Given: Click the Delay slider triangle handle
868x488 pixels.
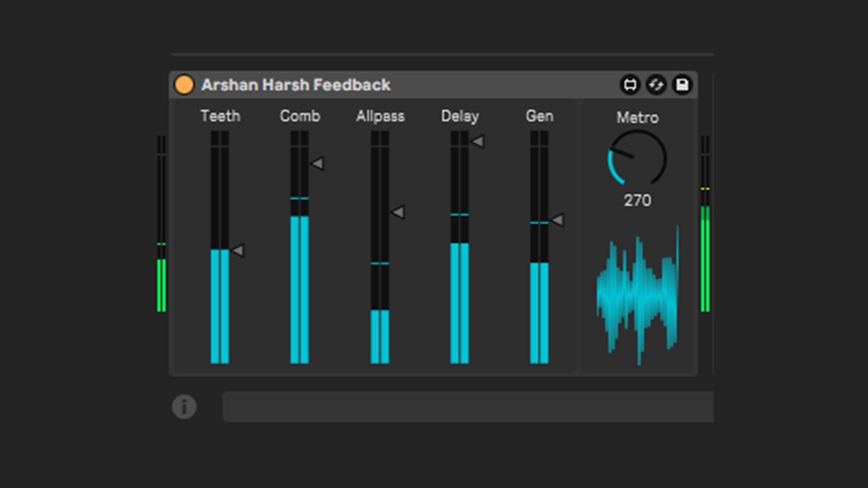Looking at the screenshot, I should coord(478,142).
